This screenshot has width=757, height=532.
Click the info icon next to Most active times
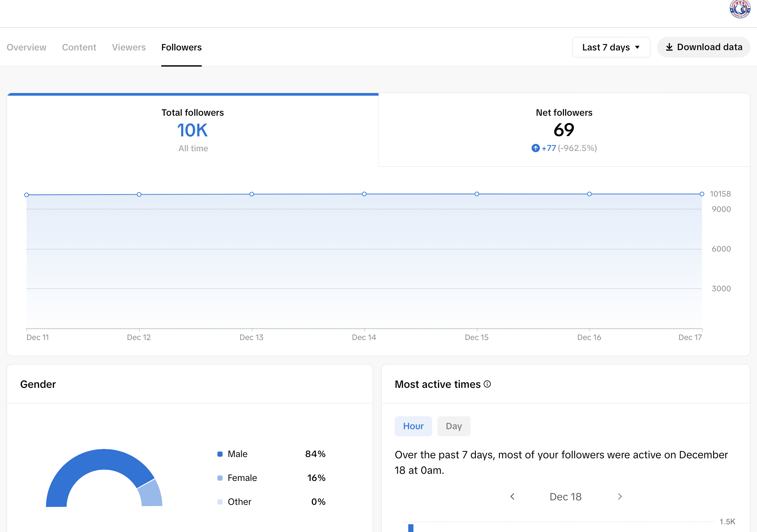click(487, 384)
